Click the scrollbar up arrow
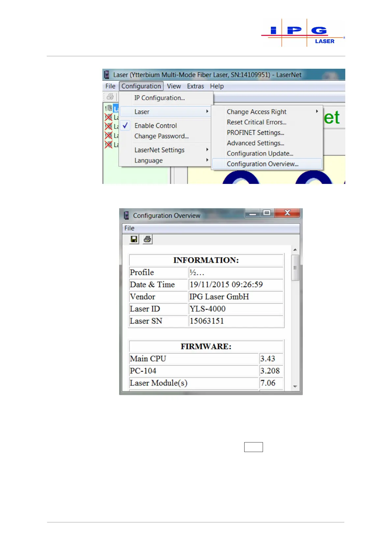 tap(295, 250)
